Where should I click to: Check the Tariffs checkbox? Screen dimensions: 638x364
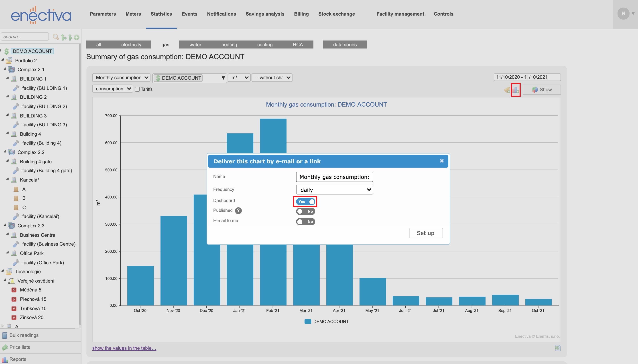coord(138,89)
